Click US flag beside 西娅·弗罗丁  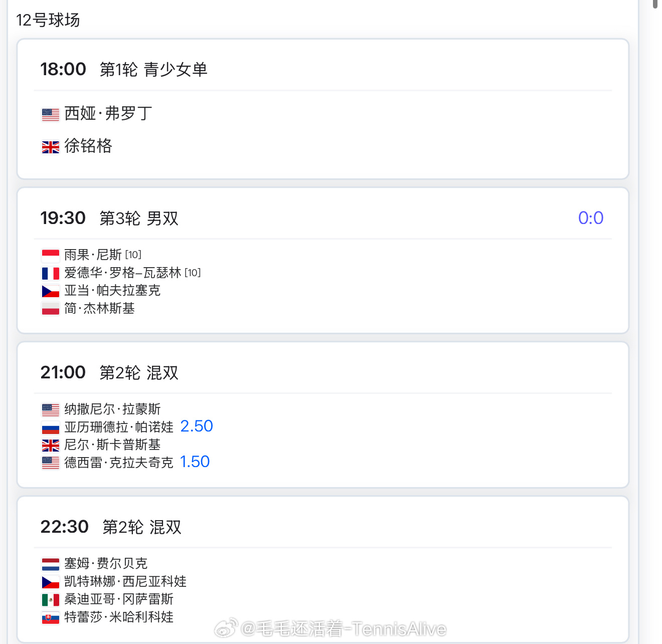[x=51, y=115]
